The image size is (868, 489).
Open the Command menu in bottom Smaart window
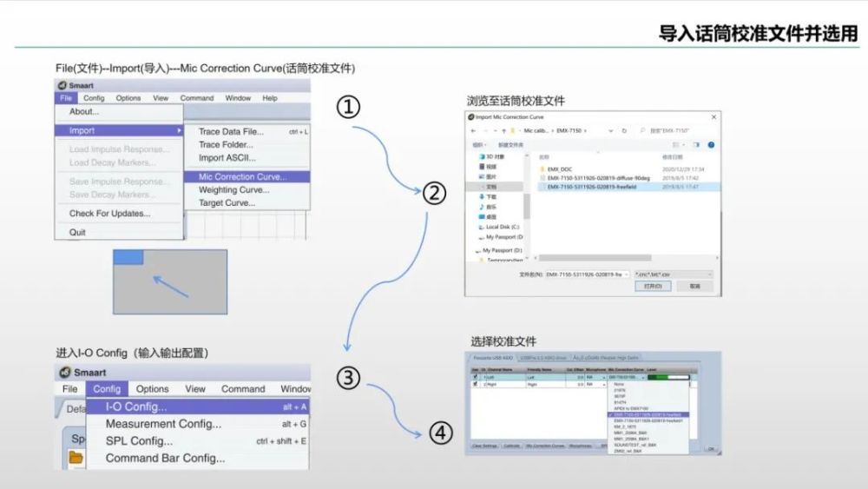point(243,389)
